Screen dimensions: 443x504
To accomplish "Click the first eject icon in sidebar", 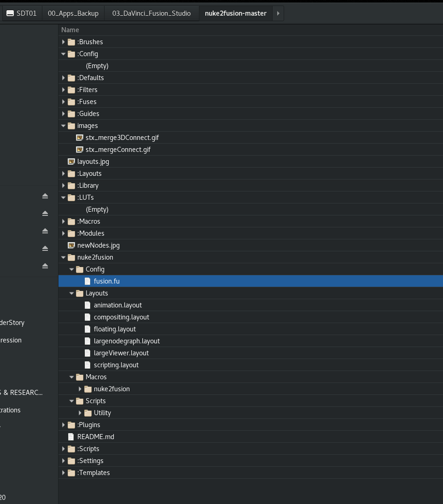I will [x=45, y=196].
